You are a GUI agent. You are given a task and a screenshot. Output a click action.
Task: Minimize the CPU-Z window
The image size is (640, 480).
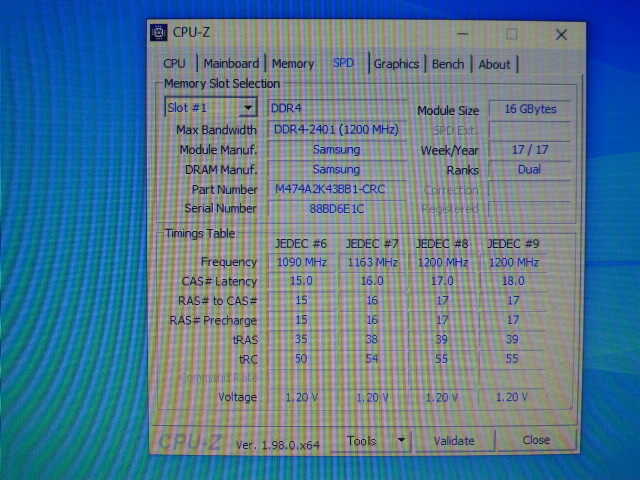click(462, 34)
